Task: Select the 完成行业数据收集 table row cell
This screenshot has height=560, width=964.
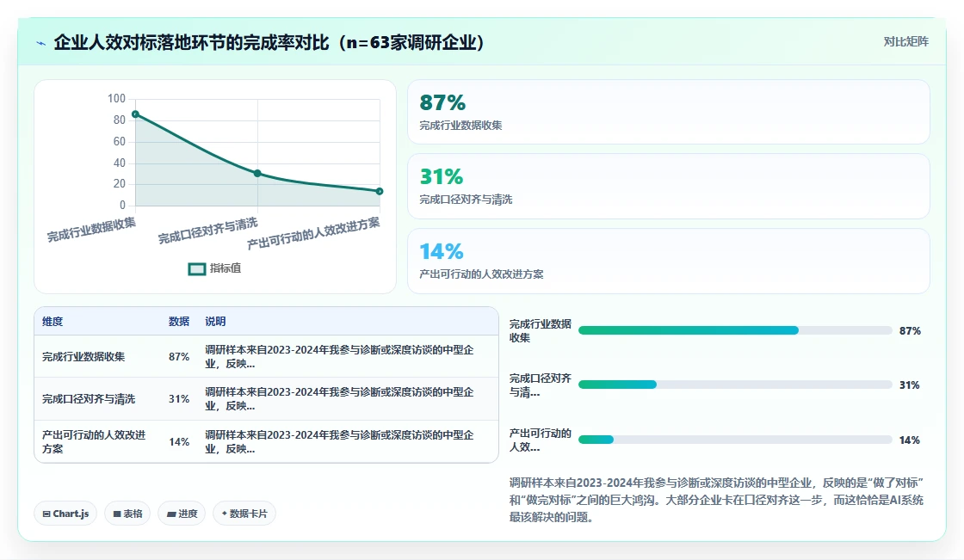Action: click(83, 356)
